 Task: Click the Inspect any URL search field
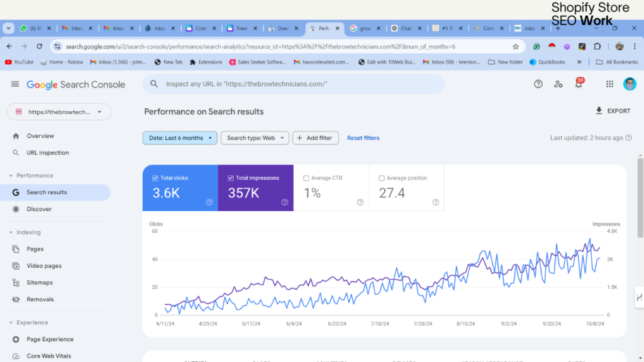pos(294,84)
